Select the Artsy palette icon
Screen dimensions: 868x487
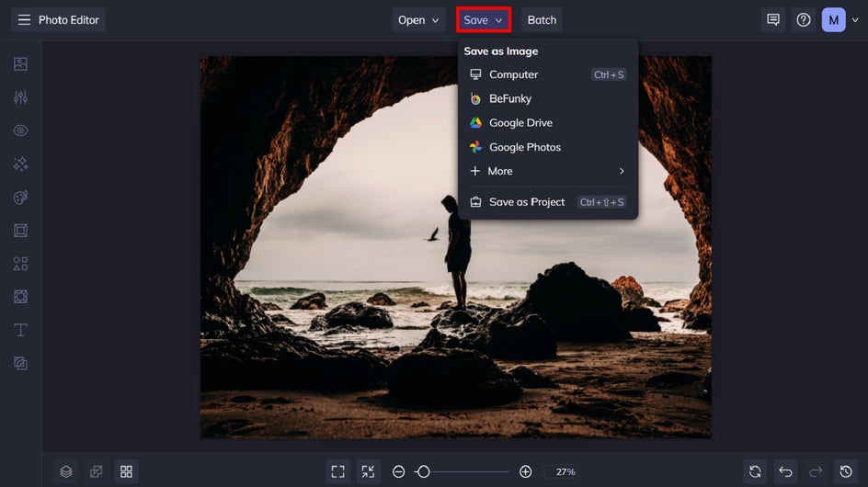pos(20,197)
